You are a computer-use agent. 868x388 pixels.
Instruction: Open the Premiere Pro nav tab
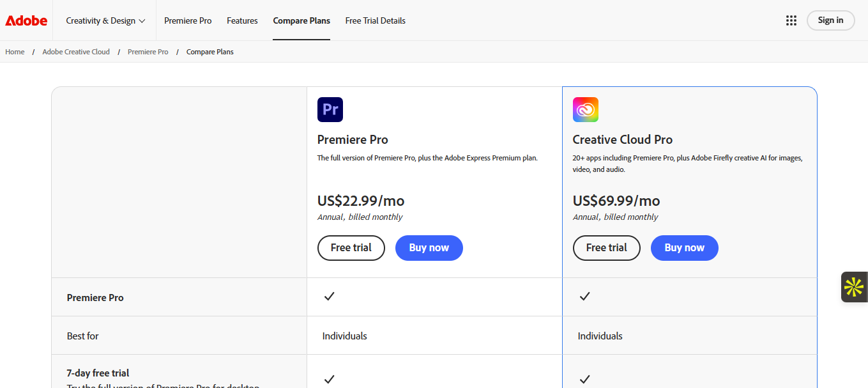(188, 20)
